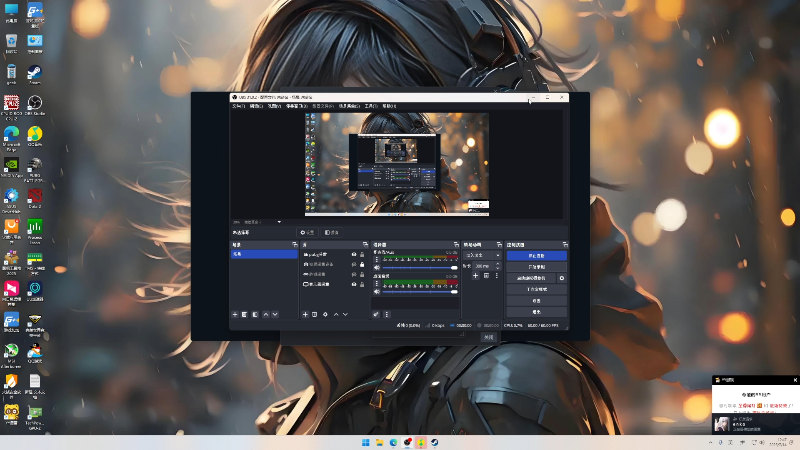The height and width of the screenshot is (450, 800).
Task: Open the transition type dropdown
Action: [x=483, y=255]
